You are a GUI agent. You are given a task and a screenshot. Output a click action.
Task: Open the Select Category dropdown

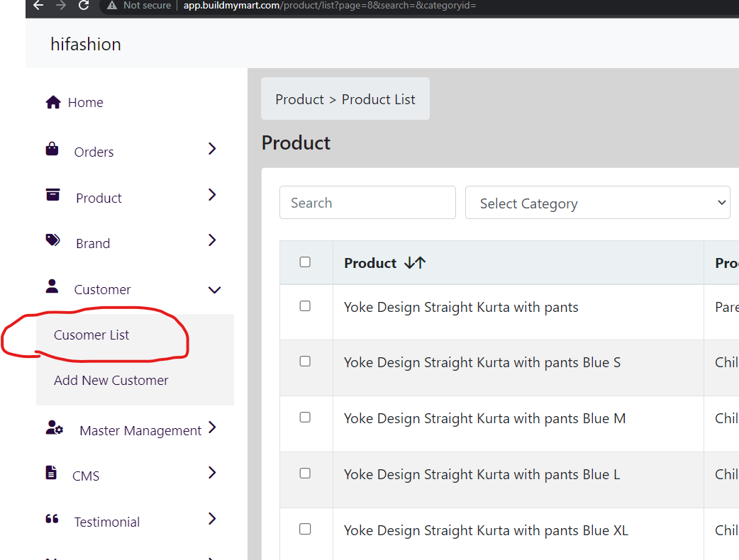598,203
